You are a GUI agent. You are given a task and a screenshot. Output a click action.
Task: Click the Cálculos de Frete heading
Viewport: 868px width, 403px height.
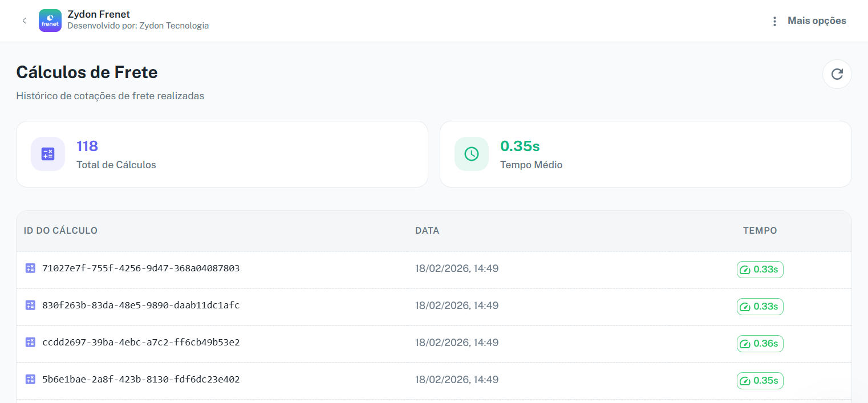tap(87, 72)
